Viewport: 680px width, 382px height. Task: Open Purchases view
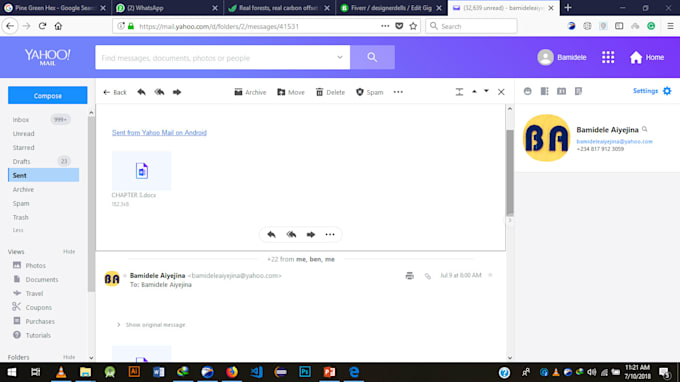point(34,321)
